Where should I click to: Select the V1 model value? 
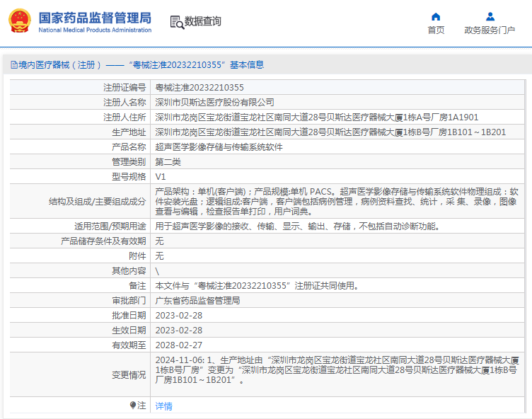coord(161,177)
